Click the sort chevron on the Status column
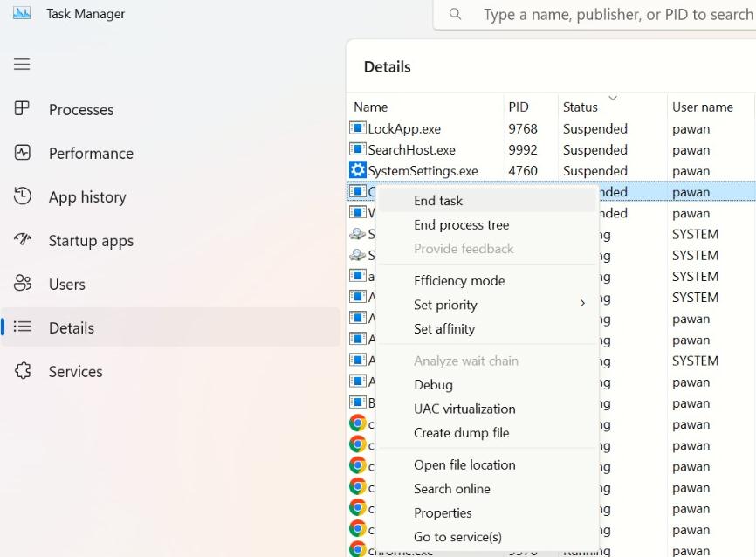 click(614, 99)
